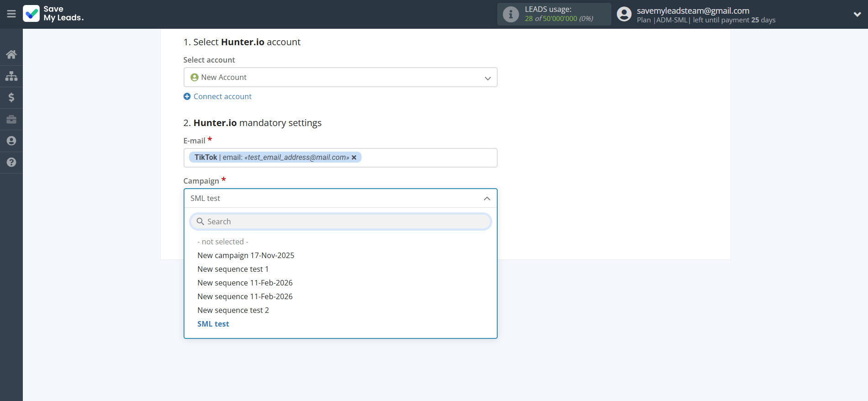Click the LEADS usage info icon

click(510, 14)
